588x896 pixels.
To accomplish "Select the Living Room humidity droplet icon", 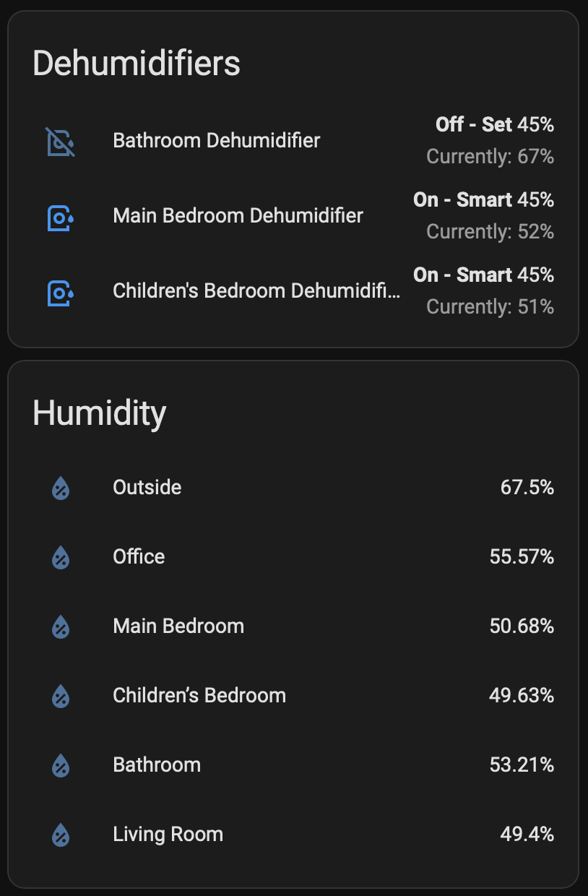I will point(61,834).
